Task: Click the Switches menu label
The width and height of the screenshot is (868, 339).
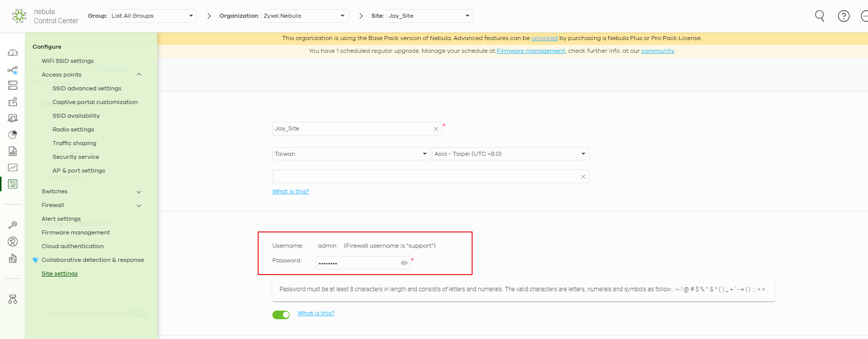Action: click(54, 191)
